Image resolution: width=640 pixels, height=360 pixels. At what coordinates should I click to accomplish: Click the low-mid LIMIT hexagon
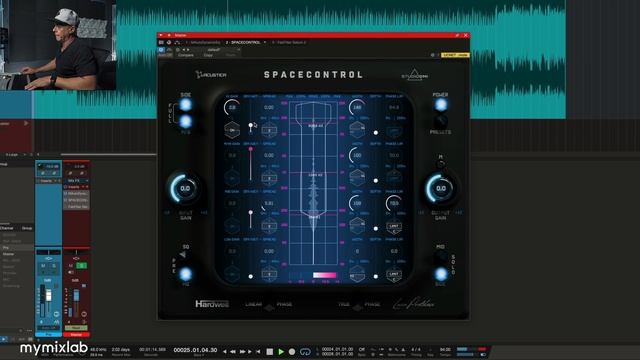(x=394, y=227)
